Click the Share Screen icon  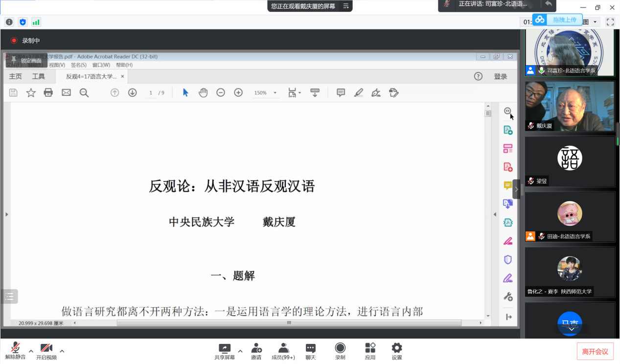click(225, 348)
